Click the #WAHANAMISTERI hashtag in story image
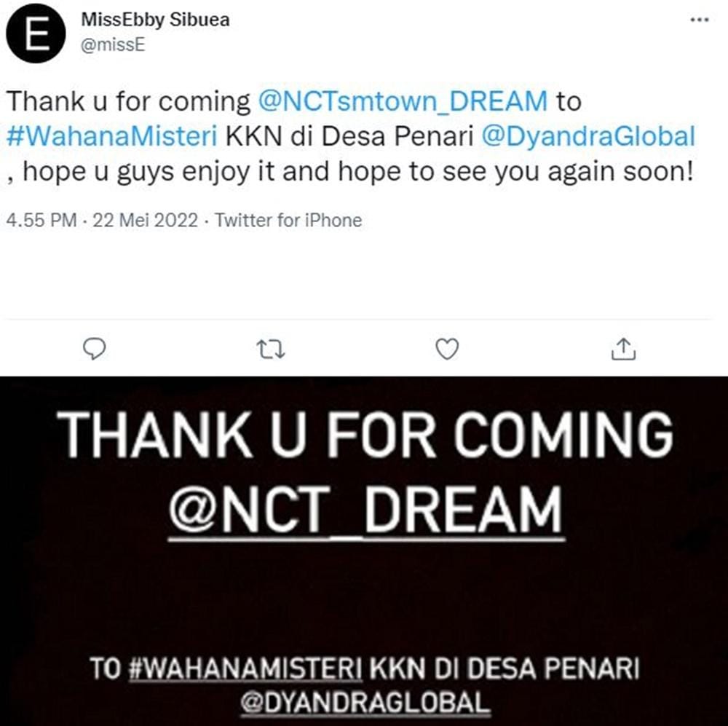 pos(245,669)
